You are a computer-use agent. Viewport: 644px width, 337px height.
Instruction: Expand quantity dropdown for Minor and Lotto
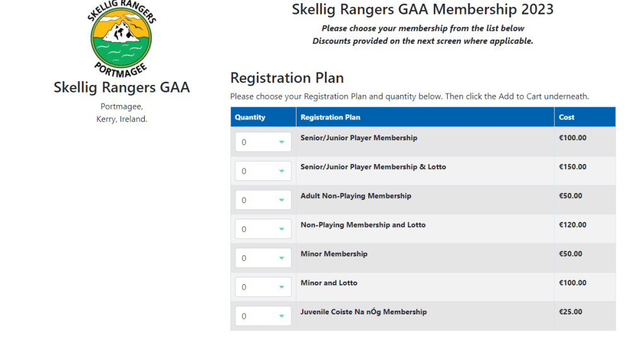click(x=263, y=287)
